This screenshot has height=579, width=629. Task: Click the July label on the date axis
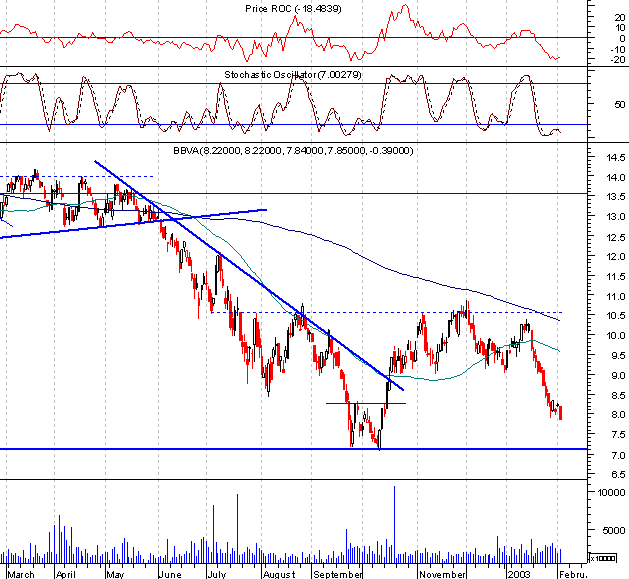pyautogui.click(x=217, y=574)
